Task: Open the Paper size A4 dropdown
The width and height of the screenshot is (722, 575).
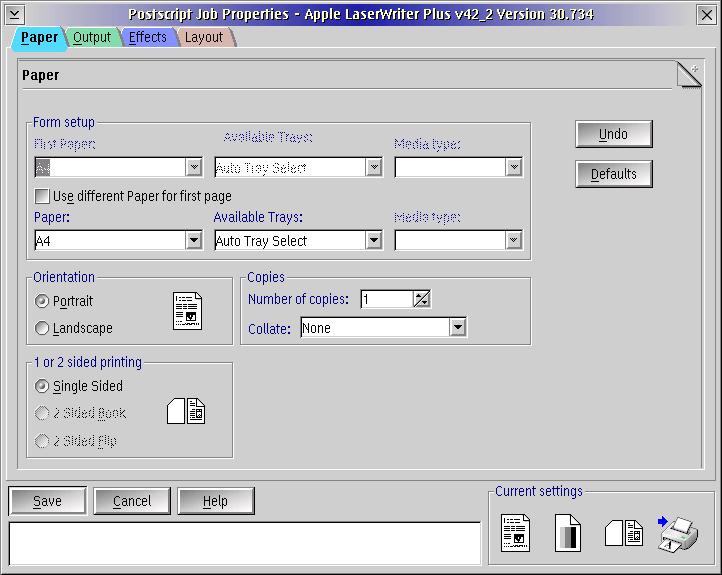Action: pyautogui.click(x=194, y=240)
